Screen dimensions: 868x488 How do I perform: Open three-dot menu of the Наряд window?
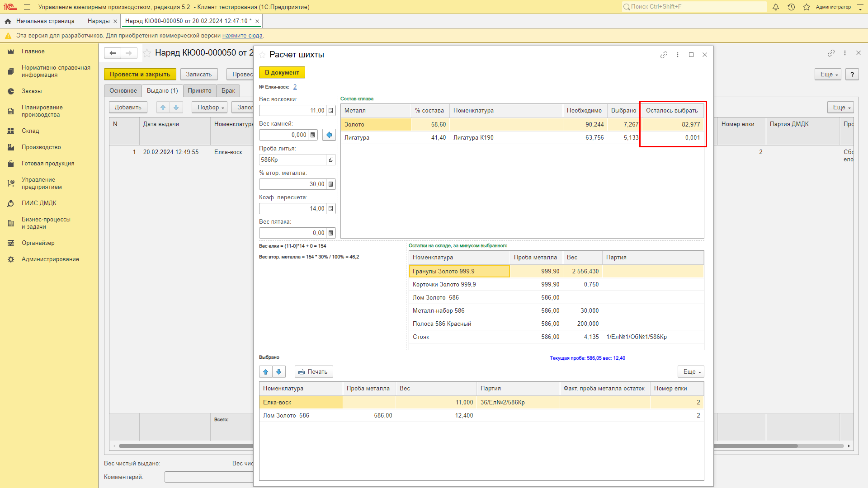[844, 53]
